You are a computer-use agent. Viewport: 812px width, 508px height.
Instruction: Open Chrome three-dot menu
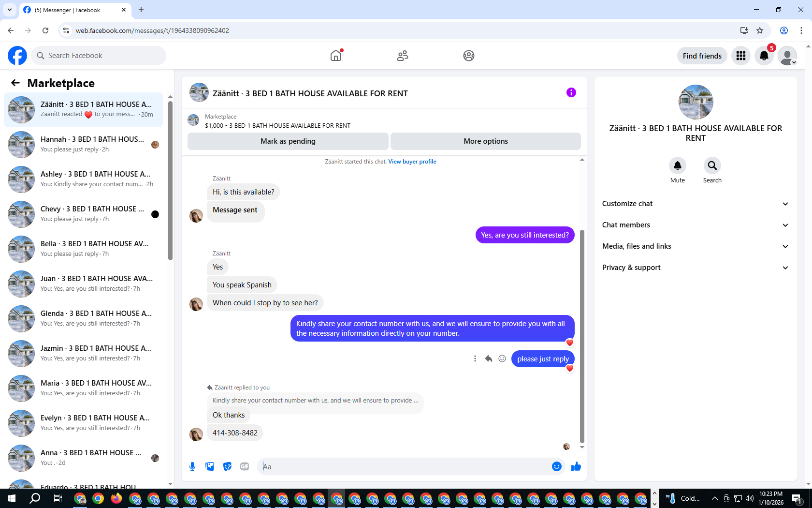point(801,30)
